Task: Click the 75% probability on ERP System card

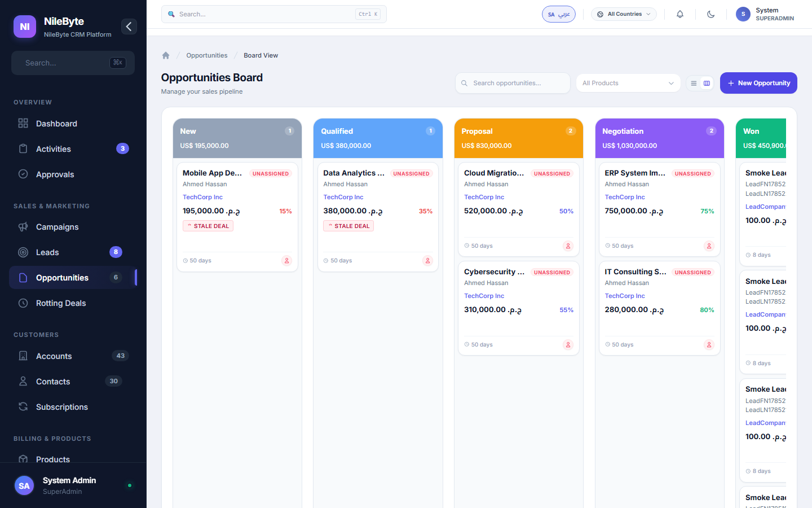Action: pos(707,211)
